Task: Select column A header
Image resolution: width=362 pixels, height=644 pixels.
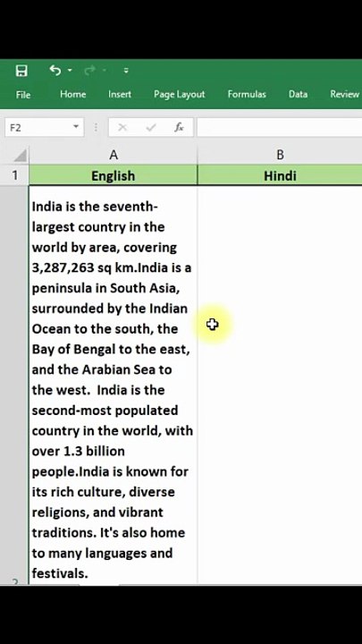Action: coord(114,155)
